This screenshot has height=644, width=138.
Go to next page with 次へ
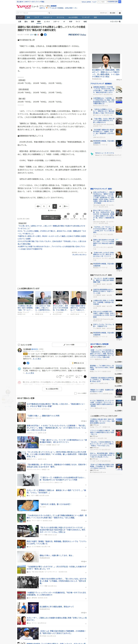[66, 206]
